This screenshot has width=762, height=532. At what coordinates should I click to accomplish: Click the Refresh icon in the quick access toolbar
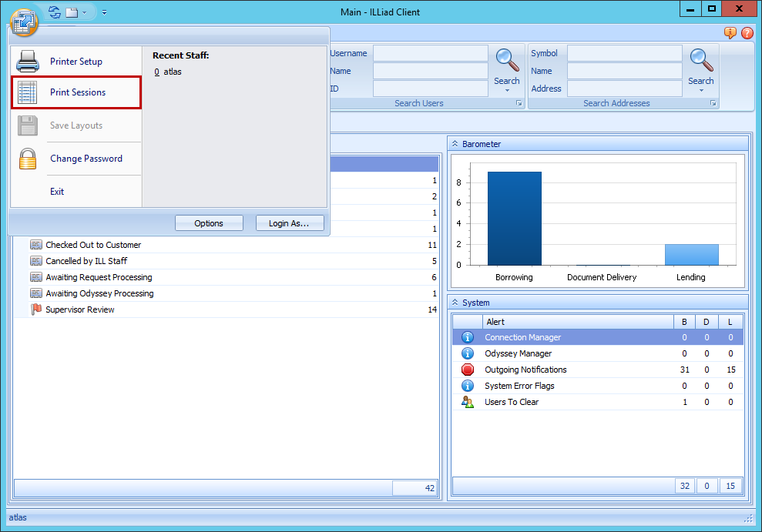(54, 12)
